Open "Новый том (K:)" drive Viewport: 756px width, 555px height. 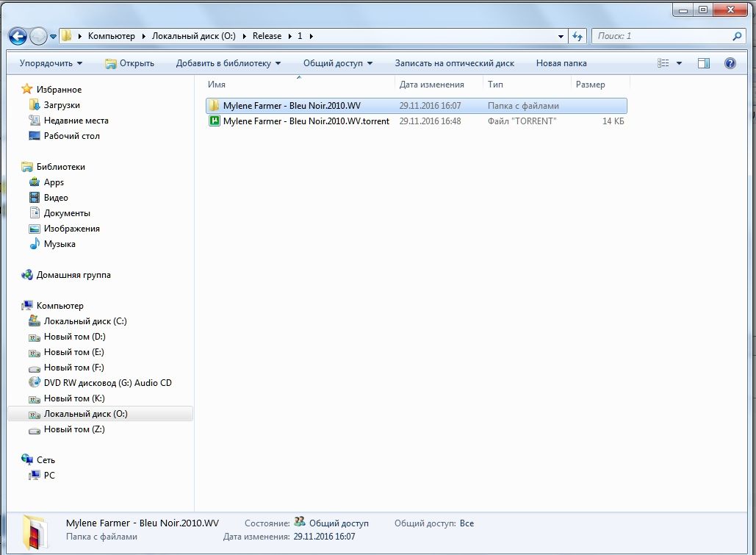[x=73, y=398]
